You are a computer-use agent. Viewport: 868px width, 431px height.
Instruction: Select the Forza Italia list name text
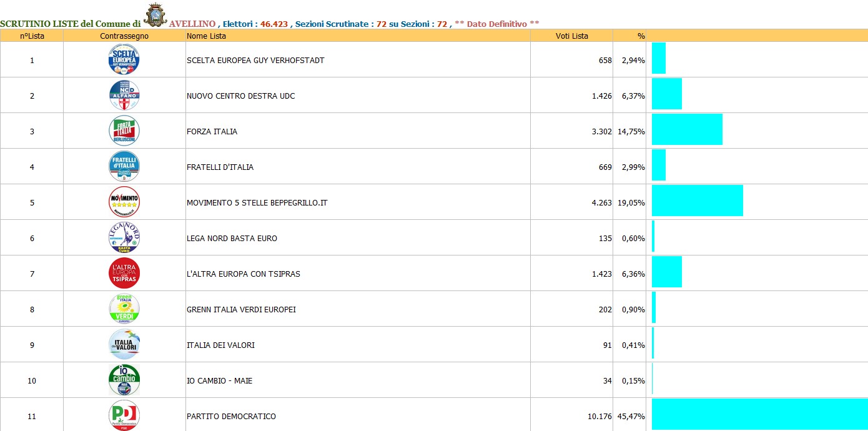212,132
